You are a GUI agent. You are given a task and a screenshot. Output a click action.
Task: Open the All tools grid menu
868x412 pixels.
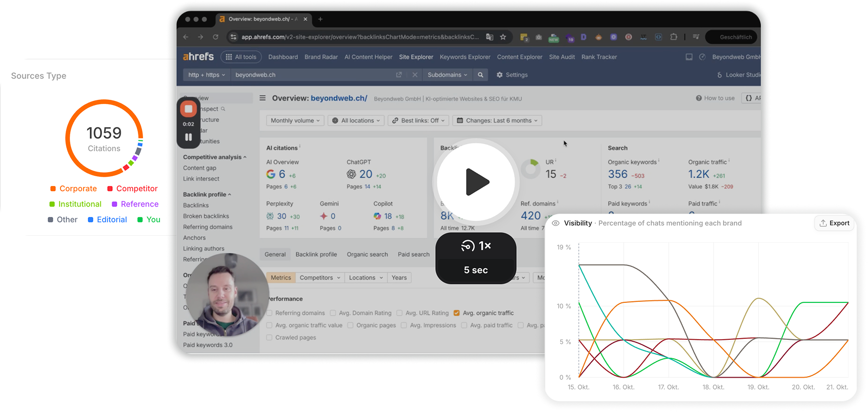pos(241,57)
